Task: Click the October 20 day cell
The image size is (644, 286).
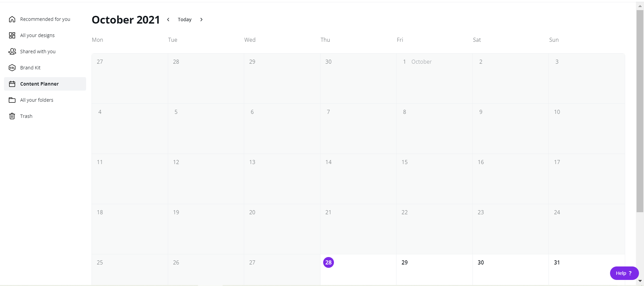Action: 282,229
